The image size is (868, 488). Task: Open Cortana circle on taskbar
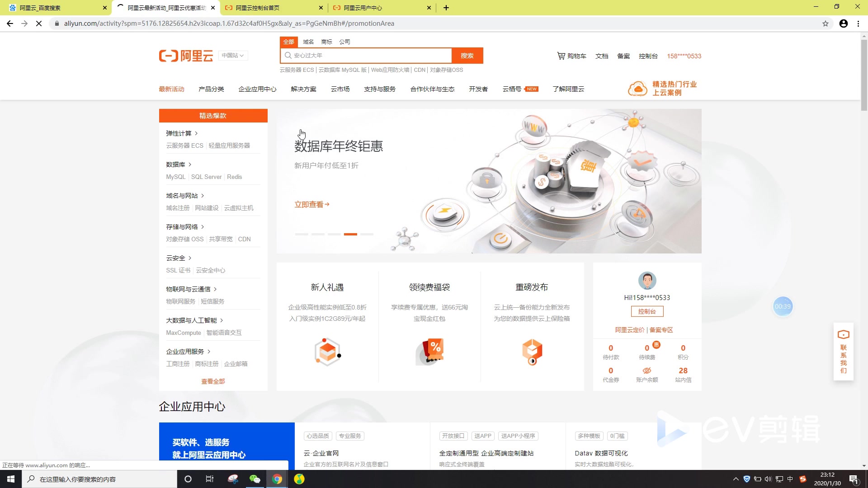tap(188, 479)
